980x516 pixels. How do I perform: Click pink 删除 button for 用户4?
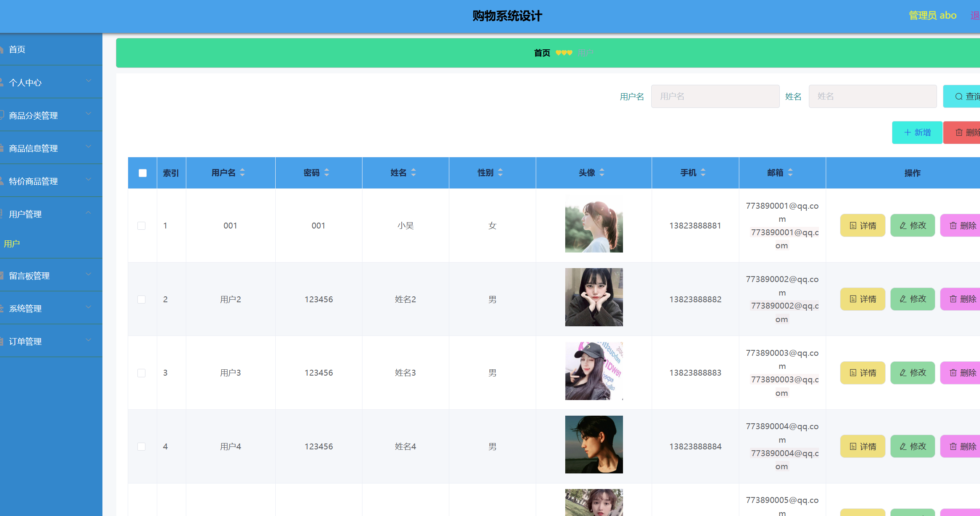tap(962, 446)
